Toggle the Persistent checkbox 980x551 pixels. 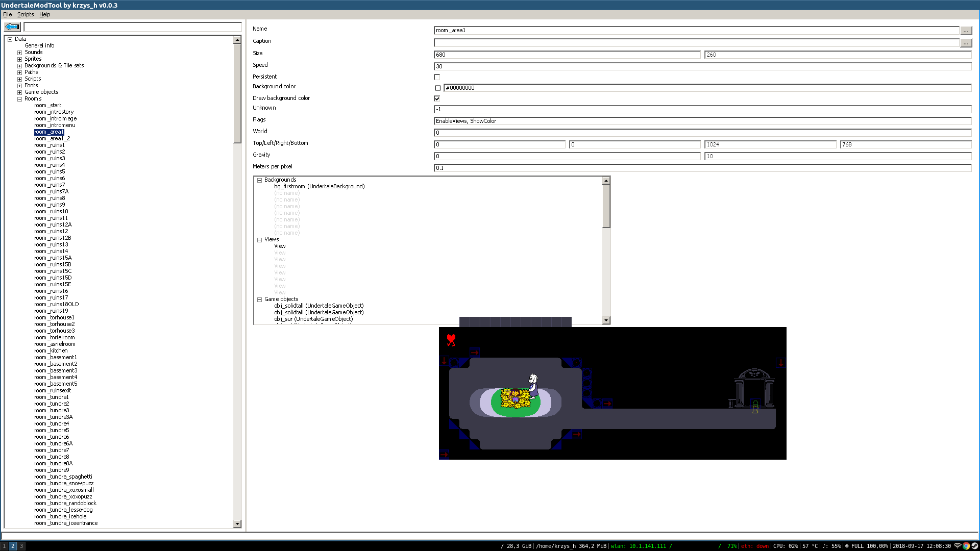point(437,77)
